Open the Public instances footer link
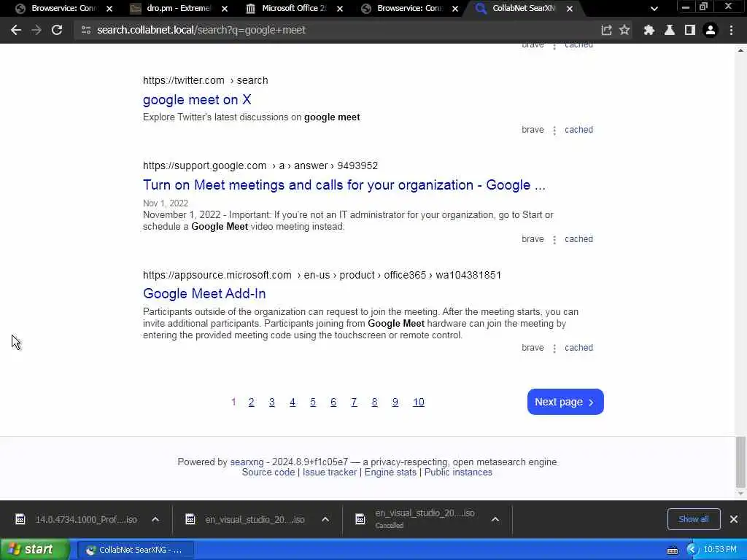Screen dimensions: 747x560 tap(458, 472)
